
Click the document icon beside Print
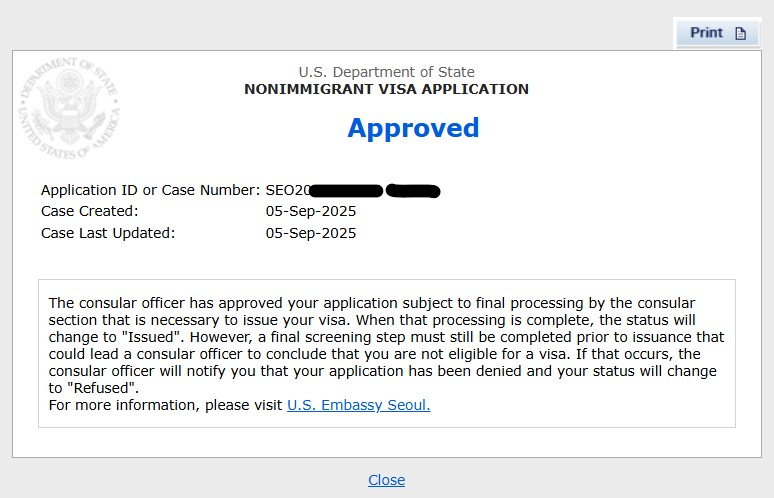pos(741,33)
